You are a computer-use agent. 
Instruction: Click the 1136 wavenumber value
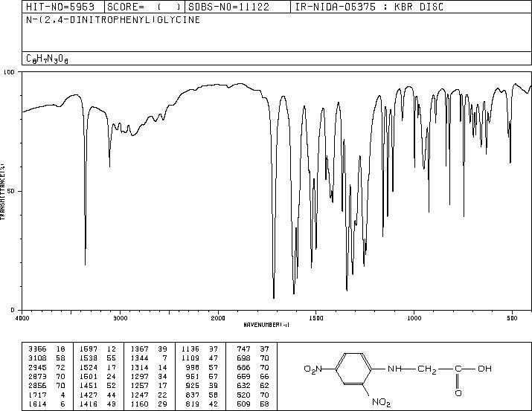[190, 349]
